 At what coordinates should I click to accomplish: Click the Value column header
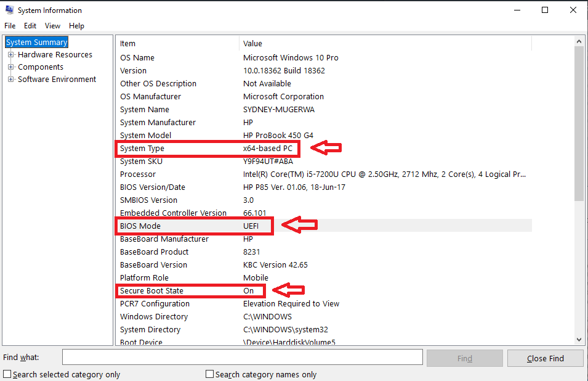point(385,44)
